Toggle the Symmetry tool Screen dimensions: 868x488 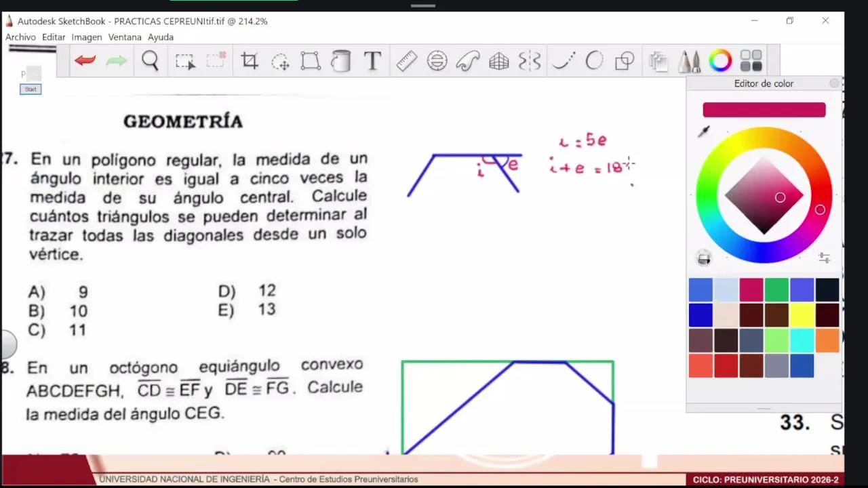click(x=530, y=61)
